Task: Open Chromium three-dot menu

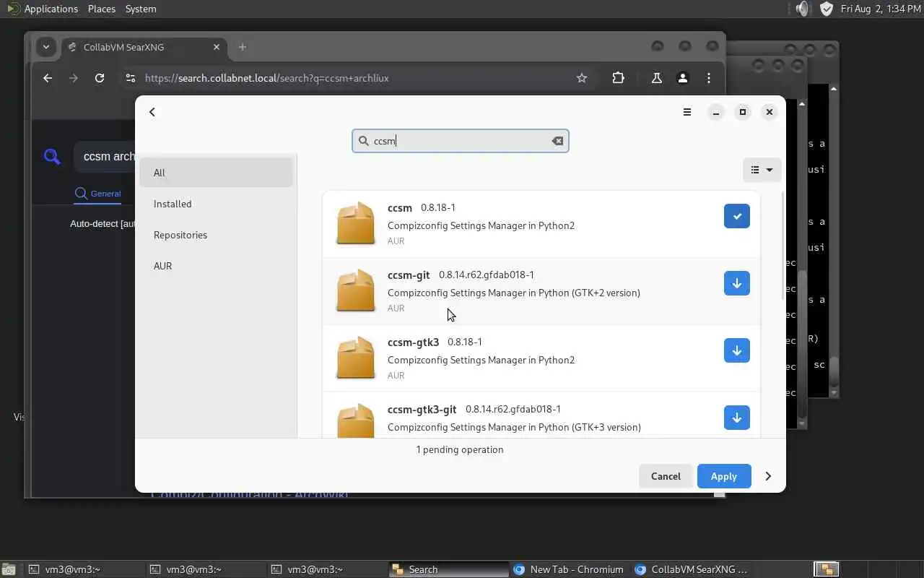Action: pos(709,78)
